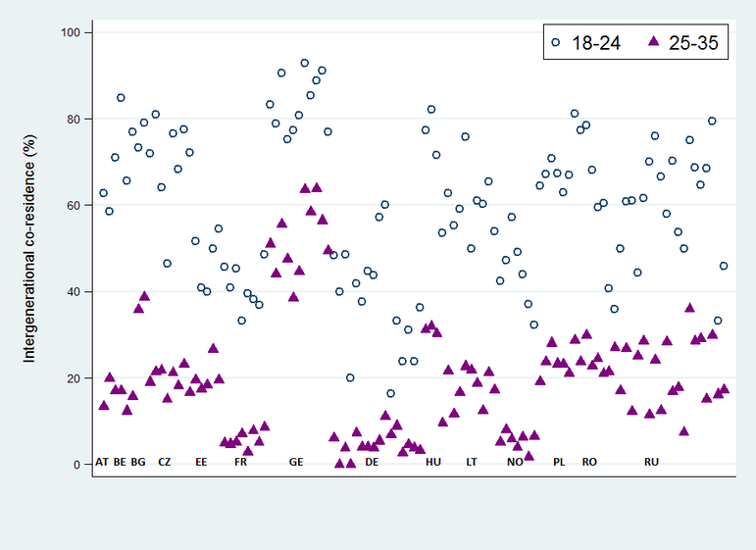
Task: Select the RU country label
Action: click(x=651, y=462)
